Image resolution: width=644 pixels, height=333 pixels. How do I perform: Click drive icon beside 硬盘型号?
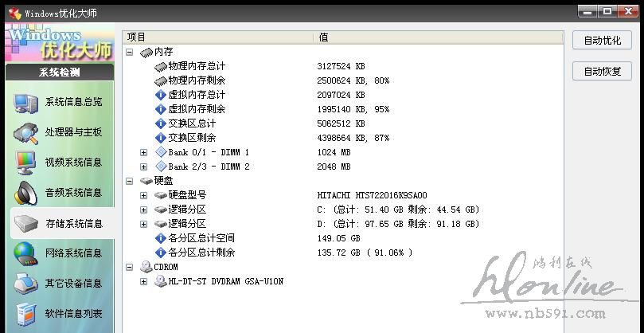tap(161, 195)
